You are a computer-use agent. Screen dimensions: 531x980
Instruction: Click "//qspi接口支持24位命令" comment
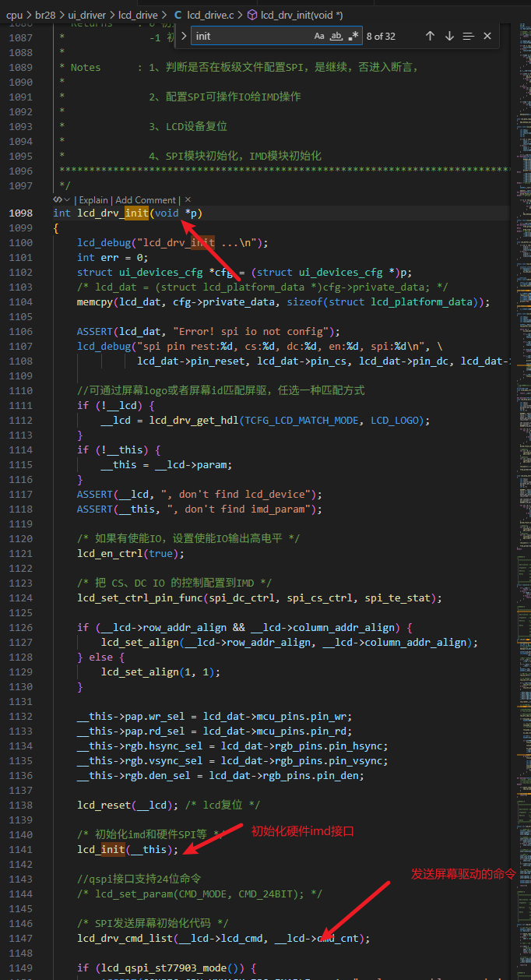[139, 879]
